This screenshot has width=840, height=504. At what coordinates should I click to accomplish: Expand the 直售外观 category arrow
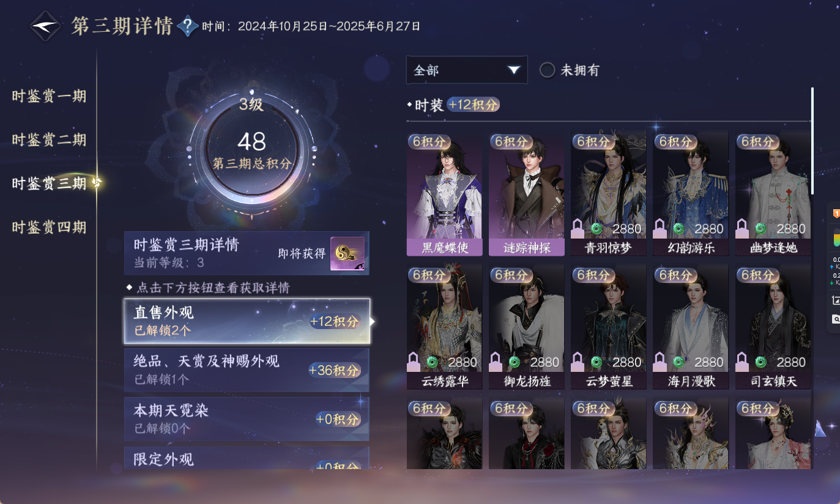pyautogui.click(x=372, y=322)
